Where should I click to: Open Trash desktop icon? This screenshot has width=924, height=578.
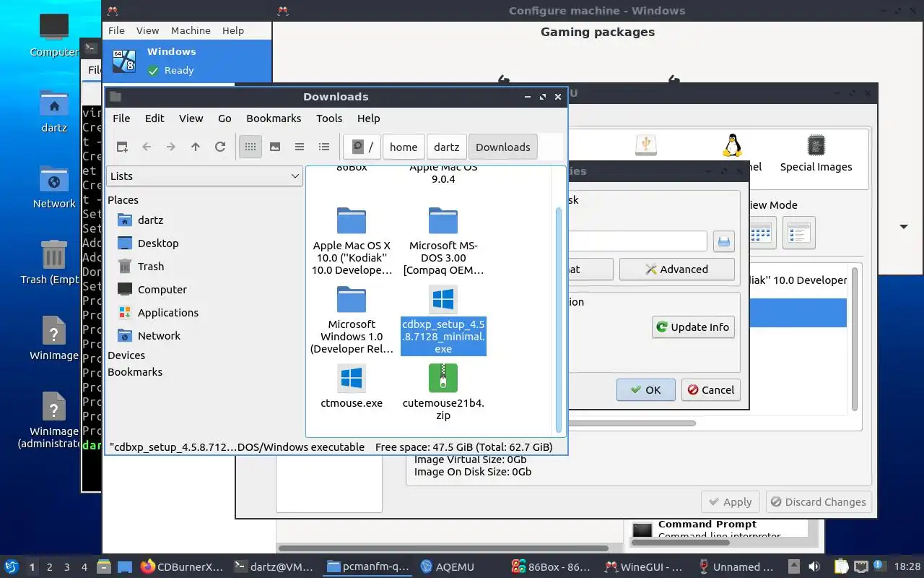[54, 262]
